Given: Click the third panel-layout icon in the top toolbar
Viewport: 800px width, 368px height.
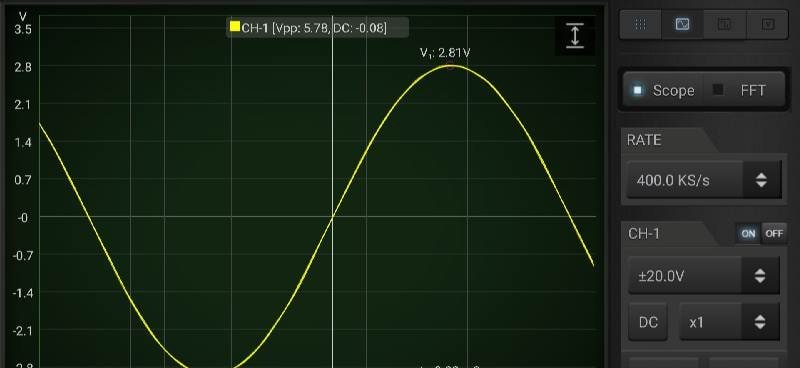Looking at the screenshot, I should tap(724, 24).
